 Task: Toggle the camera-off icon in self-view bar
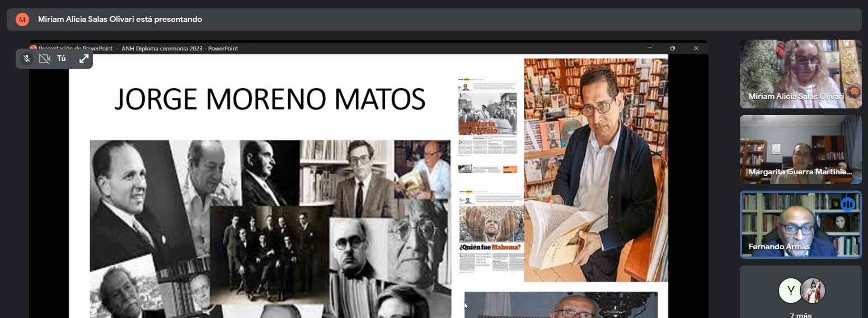click(45, 59)
